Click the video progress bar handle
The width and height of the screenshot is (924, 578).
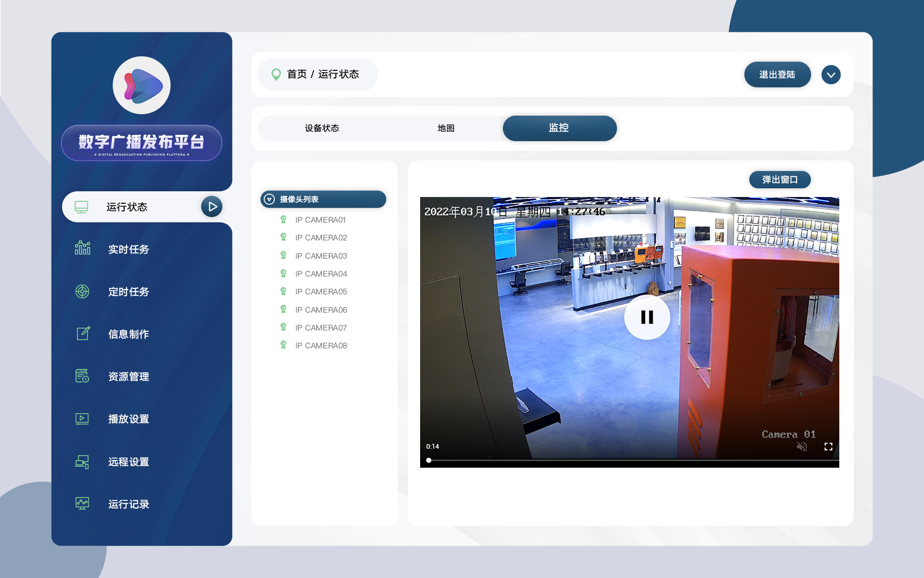[x=428, y=460]
